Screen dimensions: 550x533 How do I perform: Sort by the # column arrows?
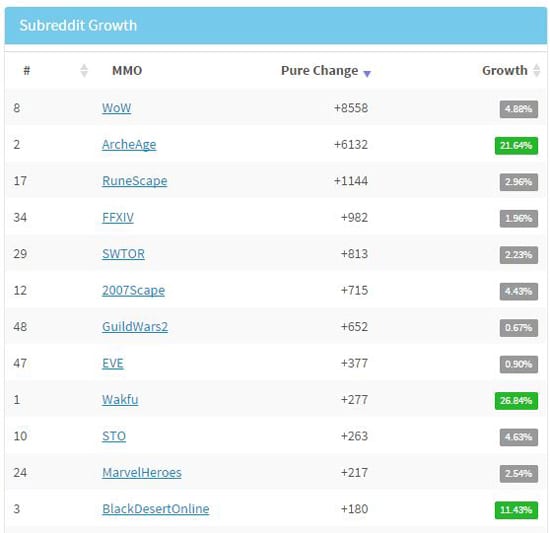84,70
